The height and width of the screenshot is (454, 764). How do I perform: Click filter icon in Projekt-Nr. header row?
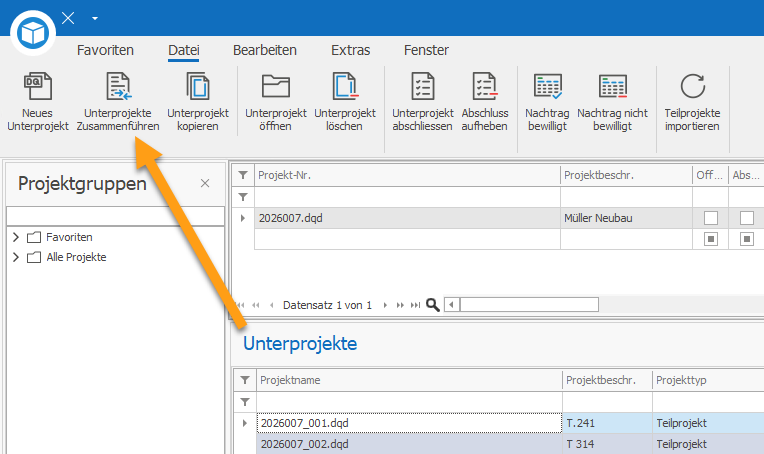(243, 175)
